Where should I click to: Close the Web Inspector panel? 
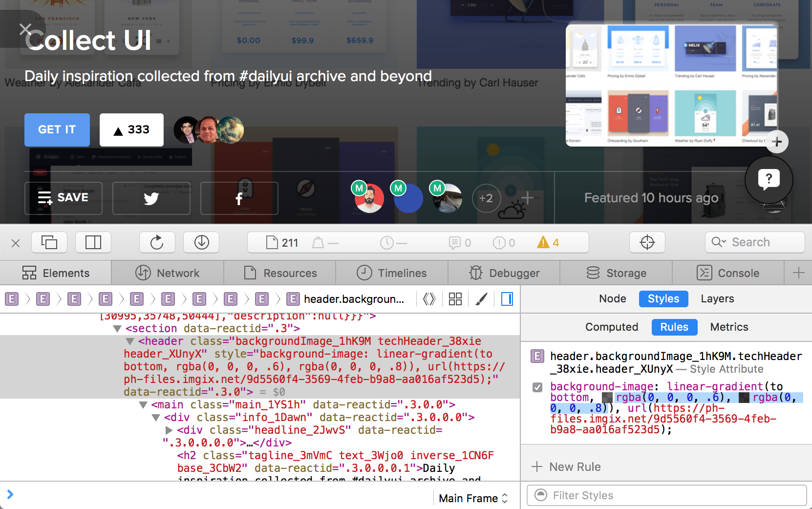16,243
